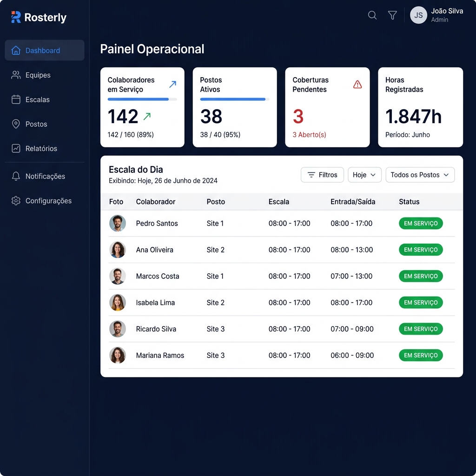Image resolution: width=476 pixels, height=476 pixels.
Task: Open Relatórios in the sidebar
Action: click(45, 148)
